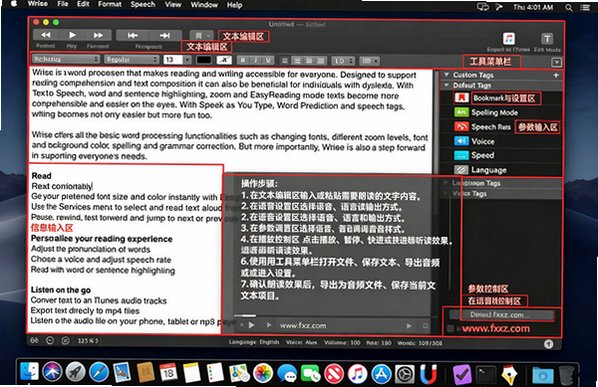Image resolution: width=598 pixels, height=387 pixels.
Task: Open Safari from the dock
Action: click(x=98, y=372)
